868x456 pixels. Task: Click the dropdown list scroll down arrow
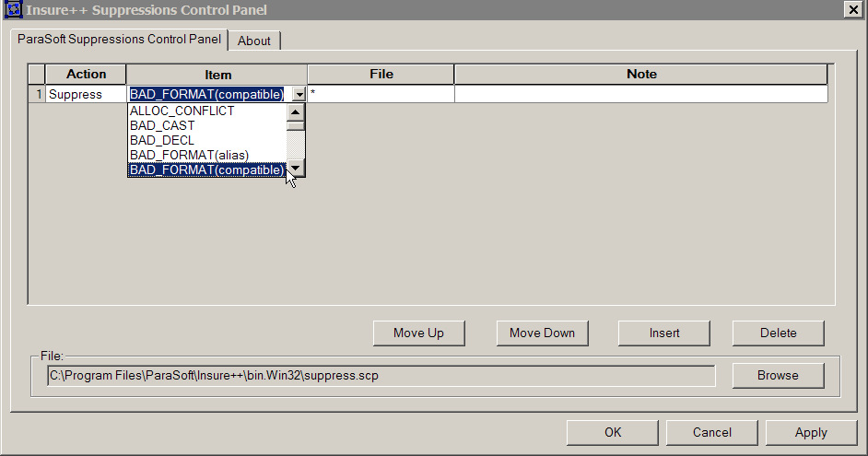296,169
